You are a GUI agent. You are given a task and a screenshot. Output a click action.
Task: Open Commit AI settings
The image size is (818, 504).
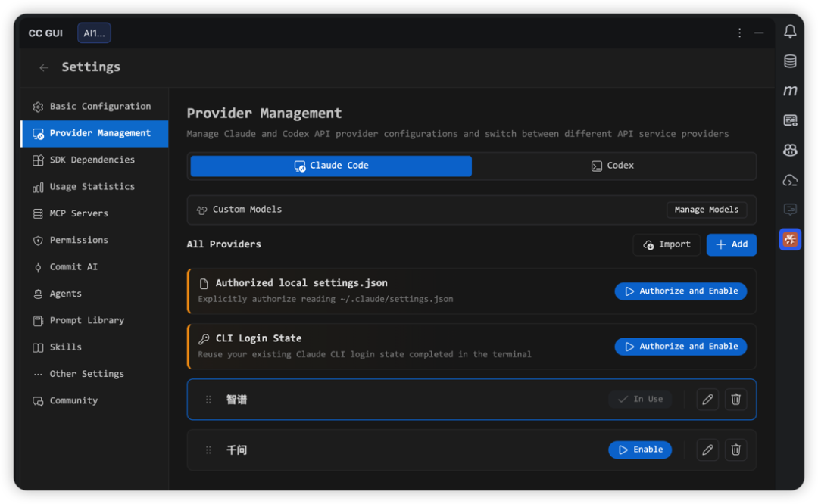pos(95,267)
